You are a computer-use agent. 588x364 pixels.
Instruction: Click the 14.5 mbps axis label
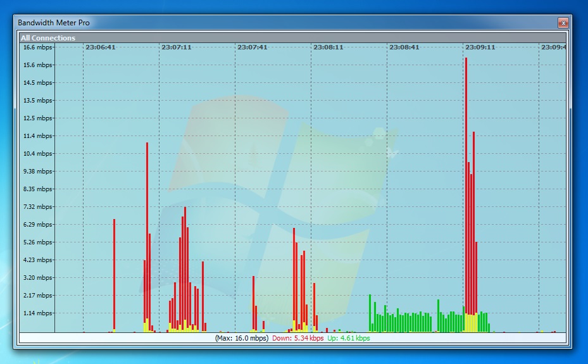[x=37, y=83]
